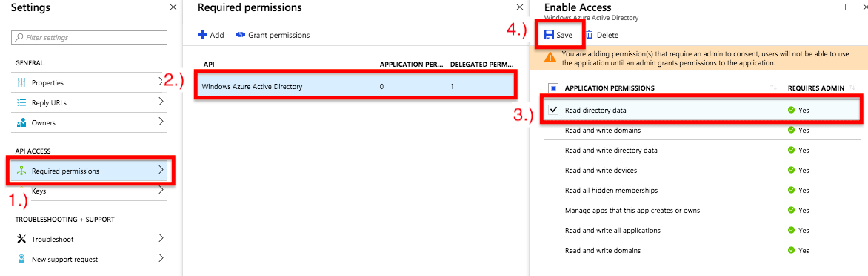The image size is (868, 276).
Task: Click the Delete trash can icon
Action: pyautogui.click(x=589, y=35)
